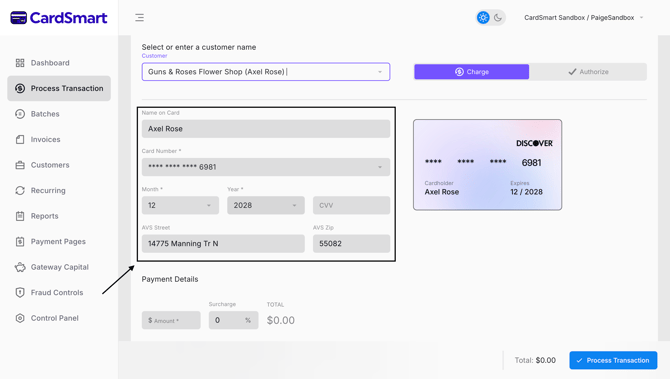Click the cardholder name Axel Rose on card

click(x=441, y=192)
